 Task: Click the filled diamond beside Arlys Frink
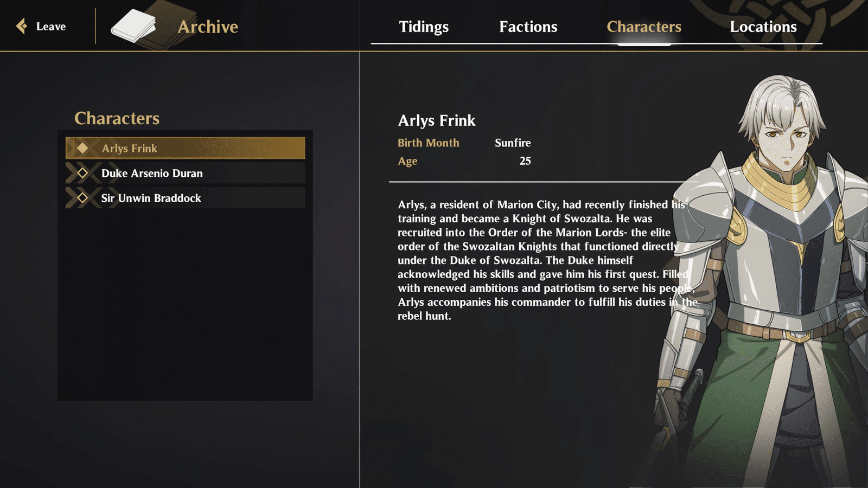coord(82,148)
